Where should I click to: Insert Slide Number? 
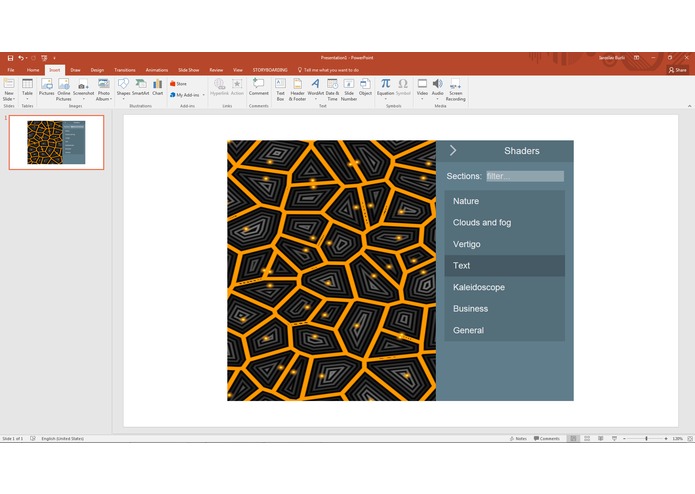coord(349,90)
